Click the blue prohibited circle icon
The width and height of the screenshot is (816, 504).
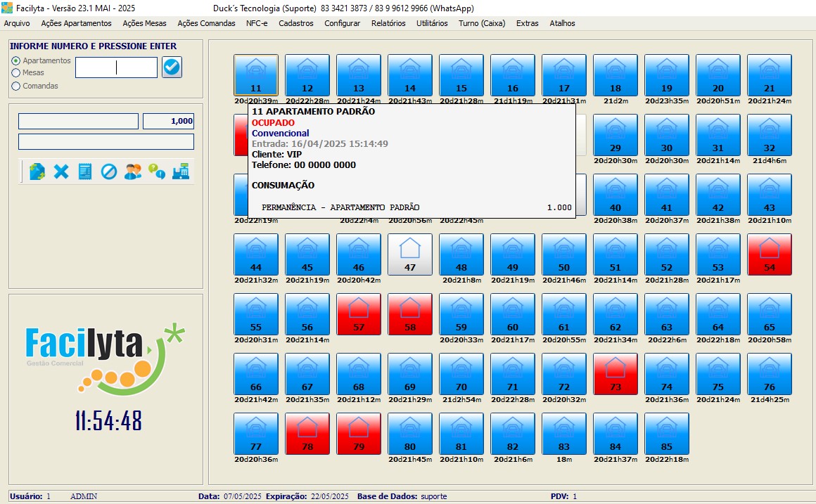coord(109,172)
